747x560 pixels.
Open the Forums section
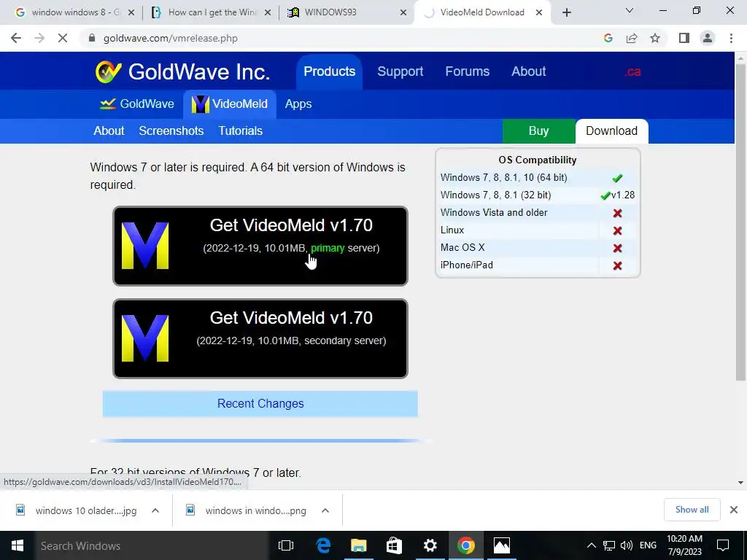(468, 71)
